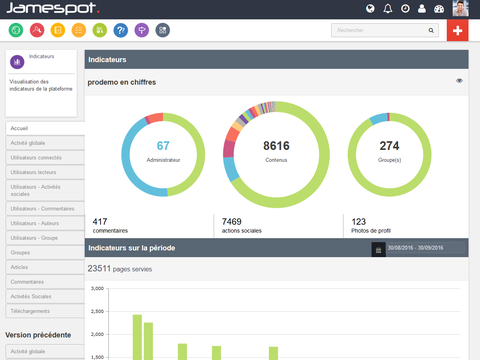This screenshot has width=480, height=360.
Task: Click the lime green circle icon
Action: click(x=100, y=30)
